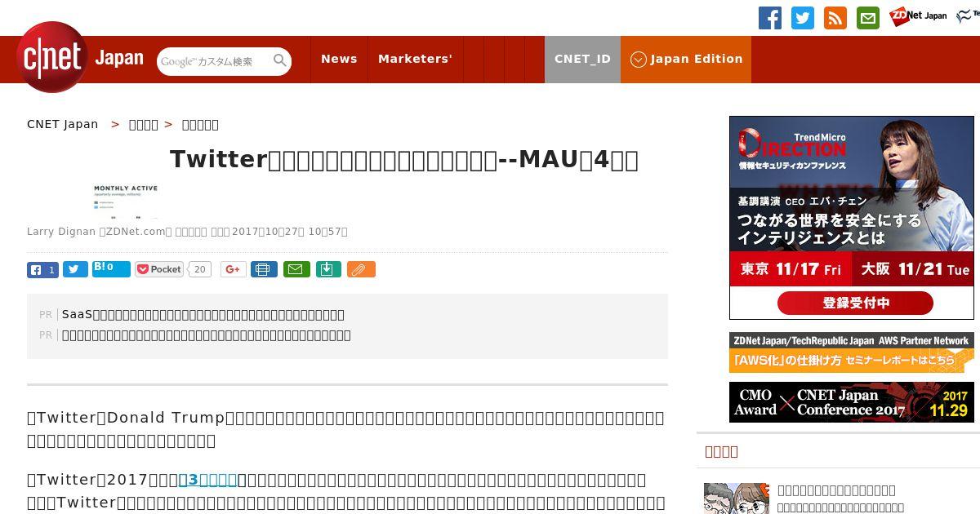Click the CNET Japan breadcrumb link

[62, 124]
